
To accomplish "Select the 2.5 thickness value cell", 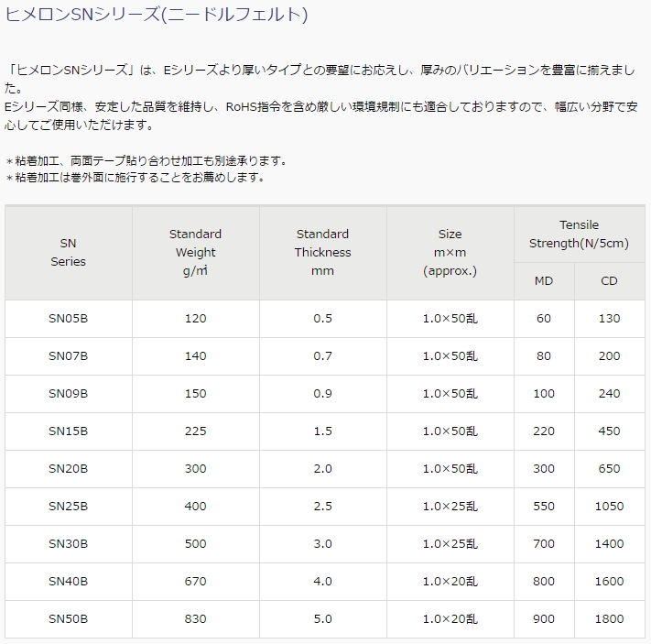I will tap(322, 507).
